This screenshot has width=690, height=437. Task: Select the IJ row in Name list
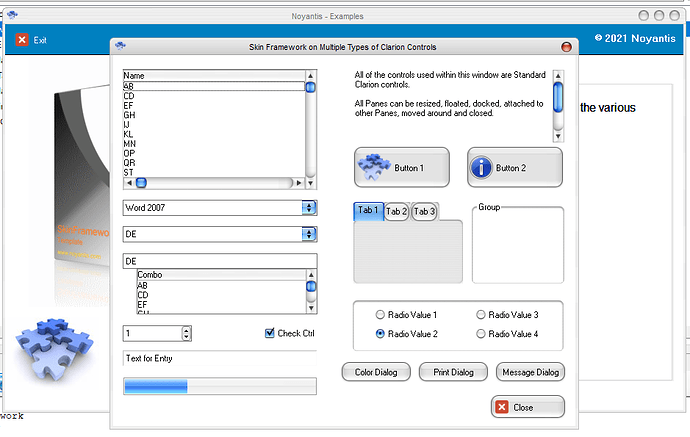click(214, 125)
